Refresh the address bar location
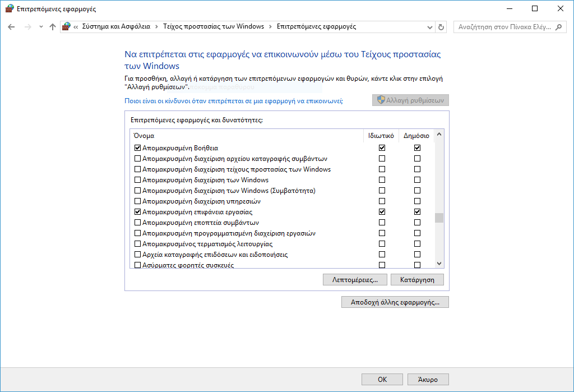574x392 pixels. [x=441, y=27]
